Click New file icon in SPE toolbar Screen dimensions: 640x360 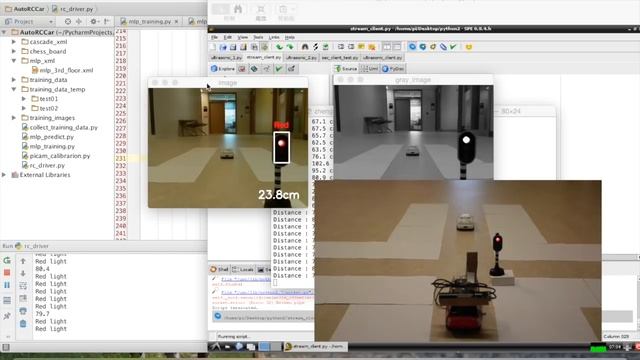click(213, 47)
